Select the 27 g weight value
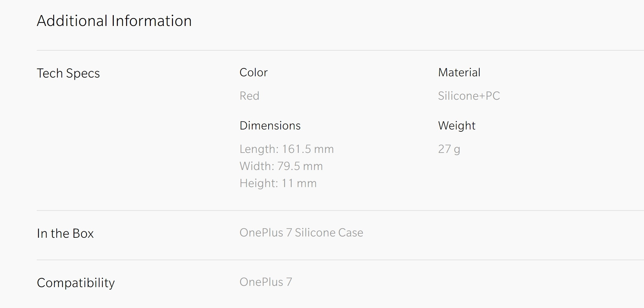Image resolution: width=644 pixels, height=308 pixels. (449, 149)
